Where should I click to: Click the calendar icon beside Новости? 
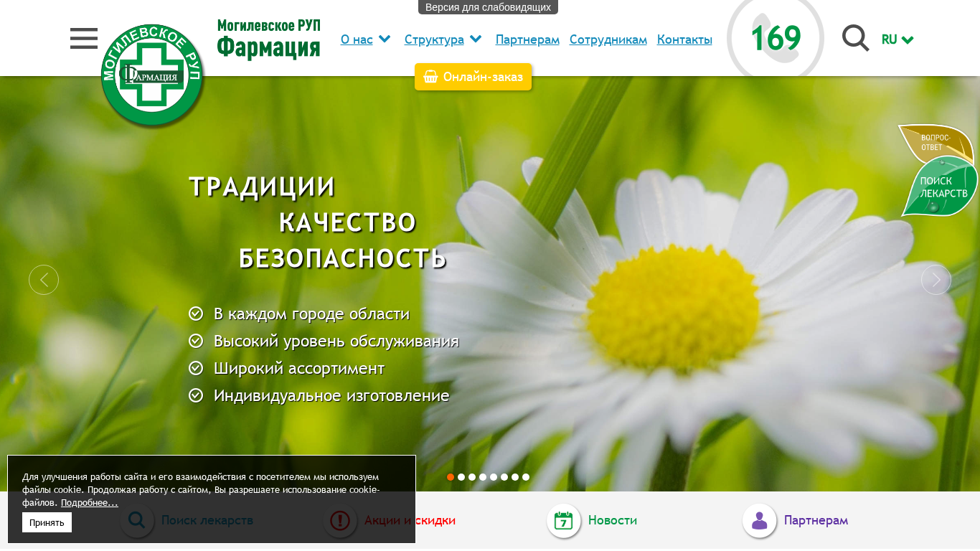tap(564, 520)
